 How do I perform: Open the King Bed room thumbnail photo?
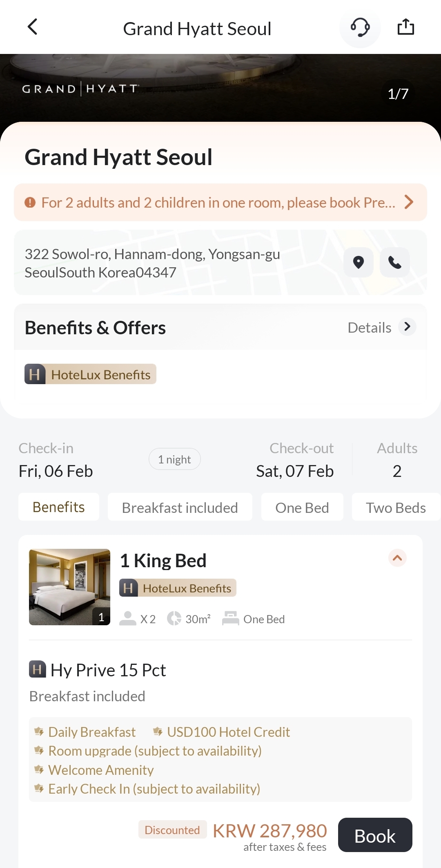coord(69,587)
